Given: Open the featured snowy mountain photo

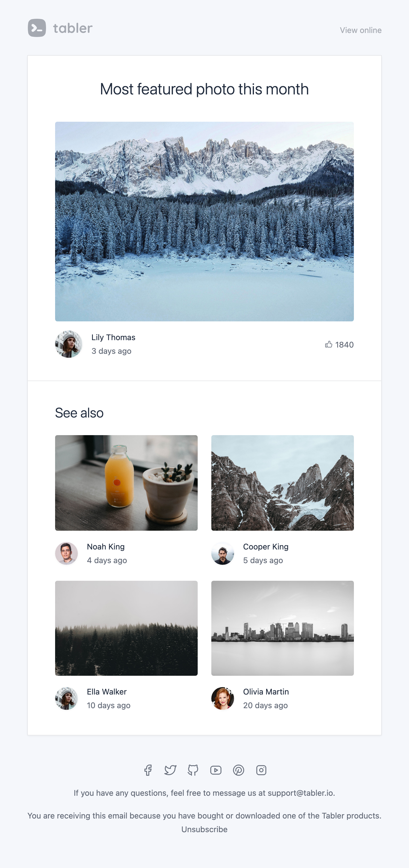Looking at the screenshot, I should coord(204,221).
